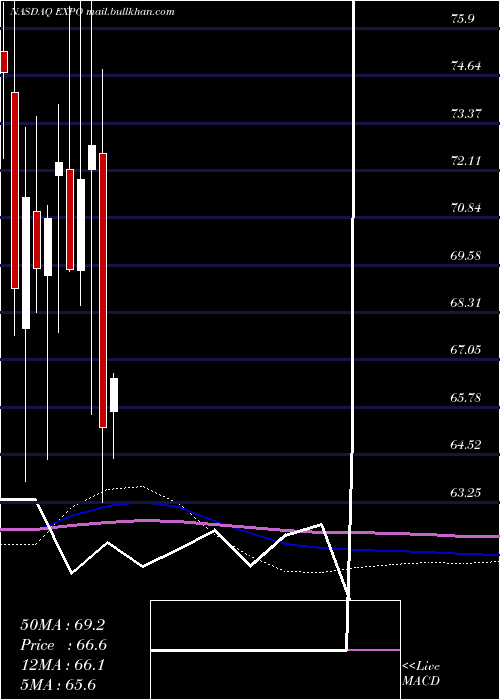The image size is (500, 700).
Task: Click the 72.11 price axis label
Action: pyautogui.click(x=466, y=160)
